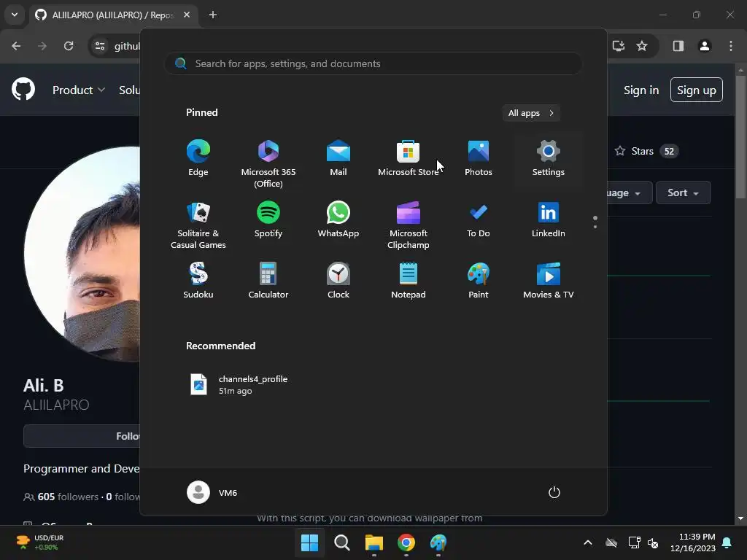Launch Solitaire & Casual Games
The width and height of the screenshot is (747, 560).
[x=198, y=225]
